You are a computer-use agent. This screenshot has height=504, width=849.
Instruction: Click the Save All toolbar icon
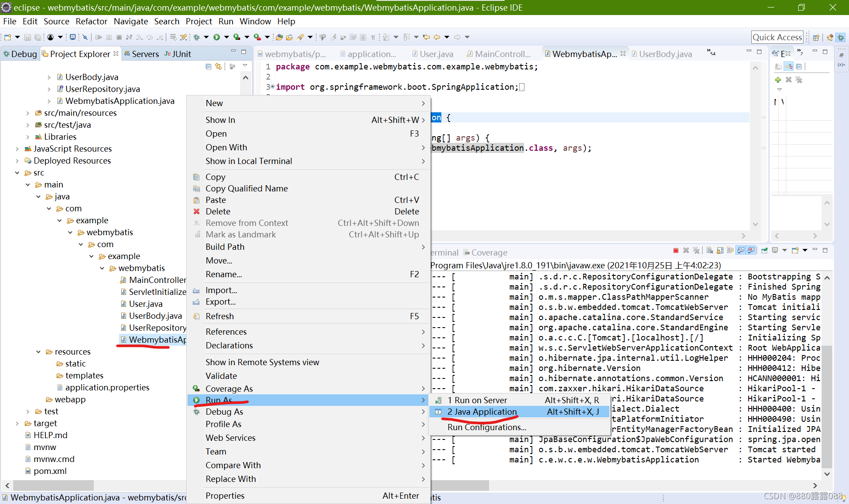click(x=38, y=37)
